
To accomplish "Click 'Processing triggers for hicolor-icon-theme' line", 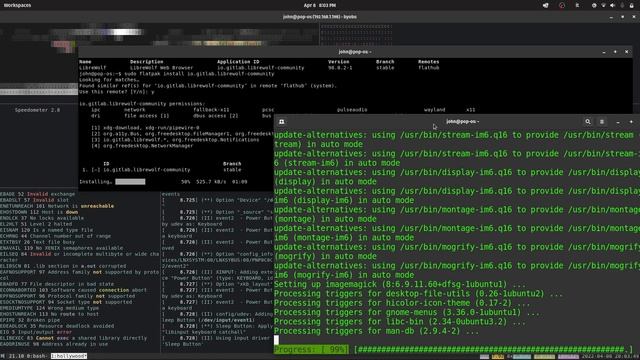I will coord(402,303).
